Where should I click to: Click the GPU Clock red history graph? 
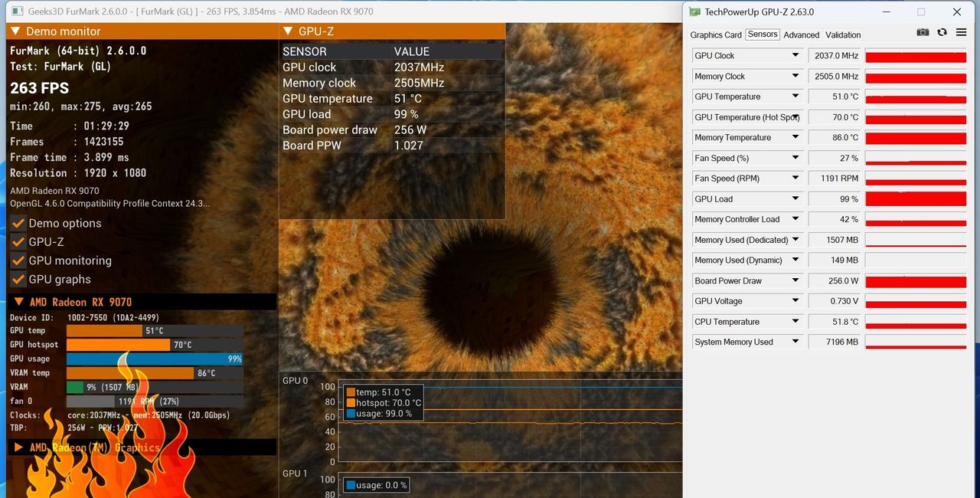[x=916, y=56]
